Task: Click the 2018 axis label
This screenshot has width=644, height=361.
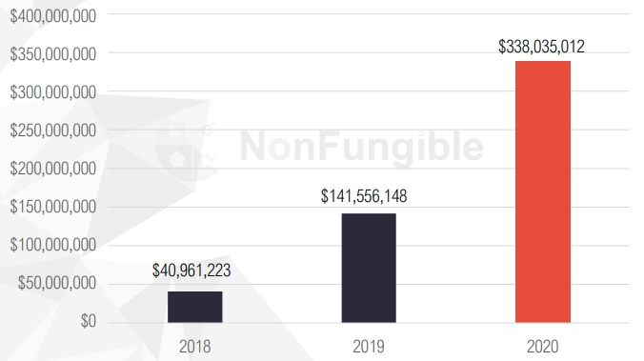Action: click(194, 346)
